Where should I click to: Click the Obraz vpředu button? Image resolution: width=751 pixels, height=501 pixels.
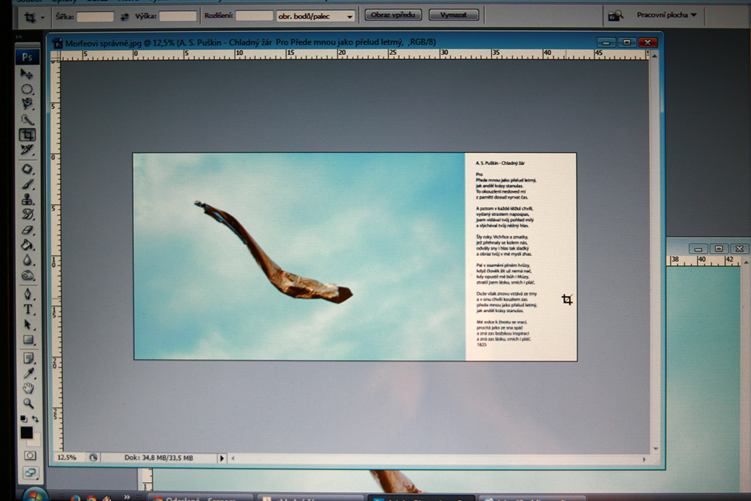(x=393, y=15)
